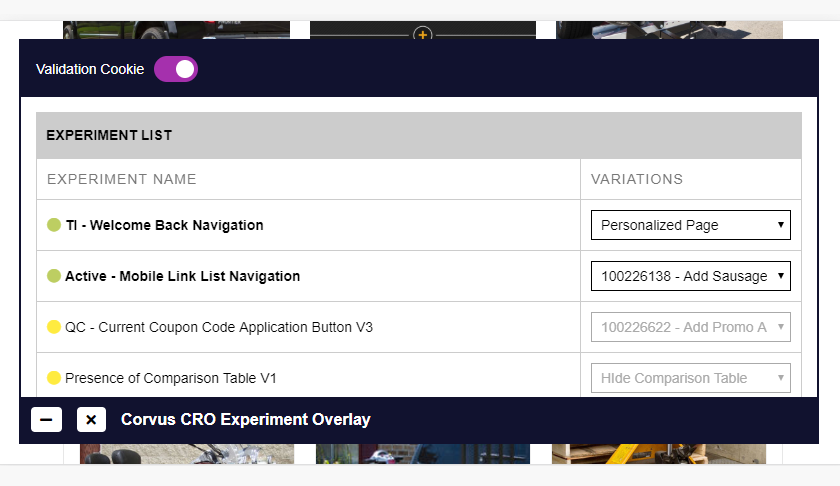Click the EXPERIMENT LIST section header
840x486 pixels.
(109, 135)
